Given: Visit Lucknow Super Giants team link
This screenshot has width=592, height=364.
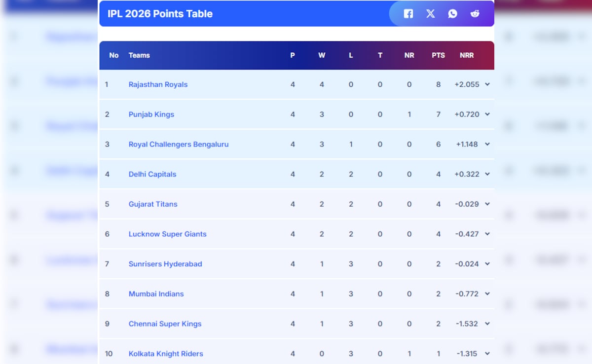Looking at the screenshot, I should click(x=167, y=234).
